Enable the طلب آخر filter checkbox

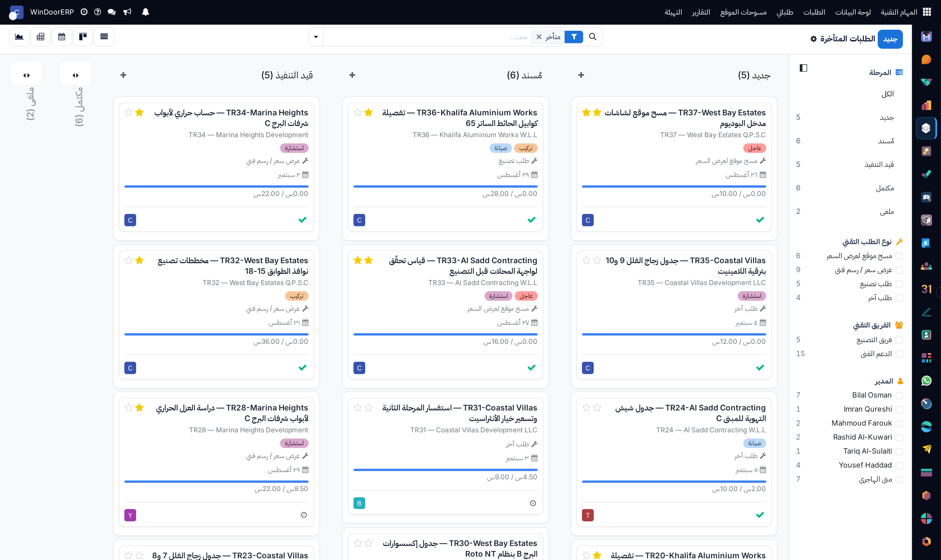899,298
